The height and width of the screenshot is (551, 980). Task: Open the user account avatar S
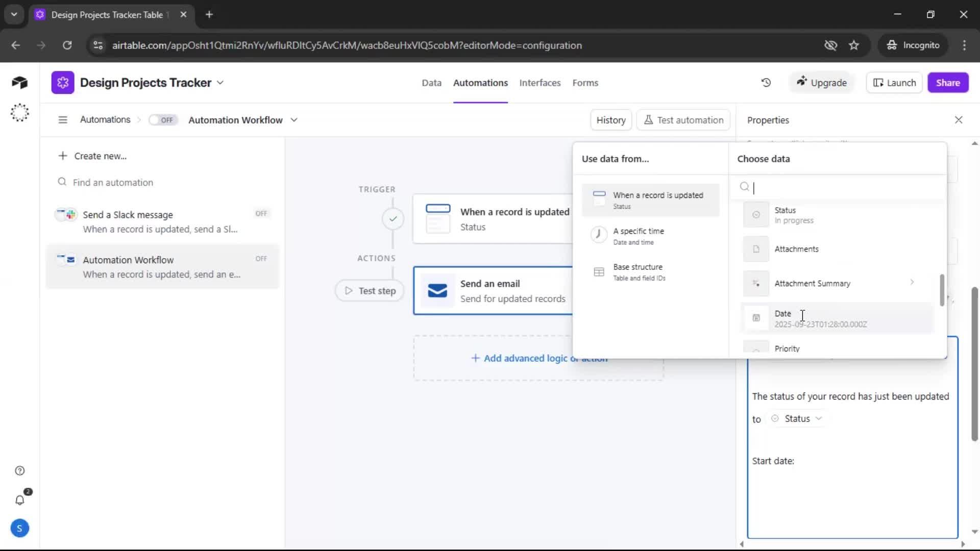[x=19, y=528]
